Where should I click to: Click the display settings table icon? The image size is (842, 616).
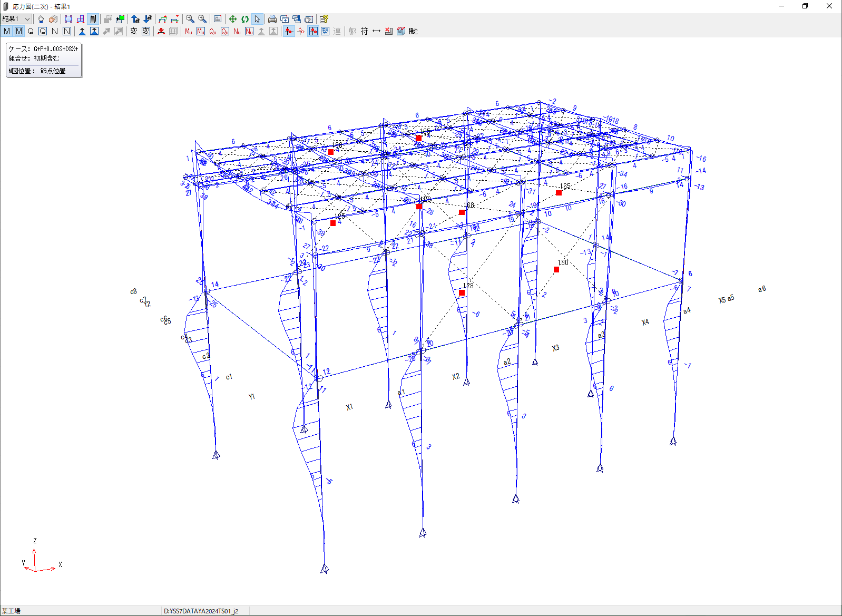tap(218, 19)
